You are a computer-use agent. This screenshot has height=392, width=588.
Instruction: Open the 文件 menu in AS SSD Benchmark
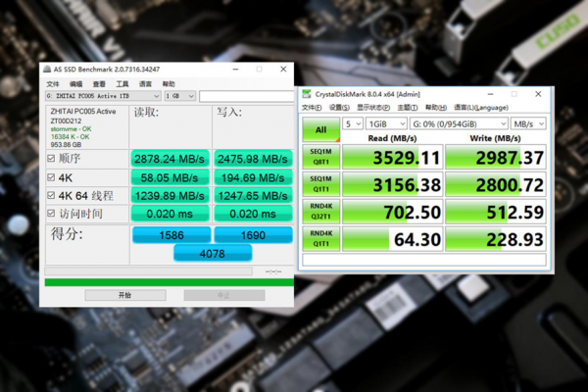(x=53, y=84)
